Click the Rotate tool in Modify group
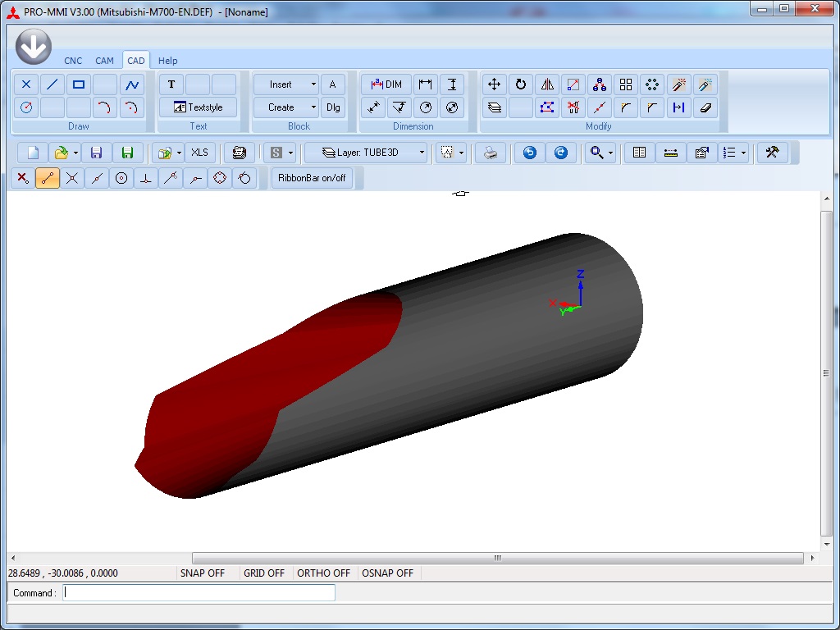Screen dimensions: 840x630 [x=520, y=84]
